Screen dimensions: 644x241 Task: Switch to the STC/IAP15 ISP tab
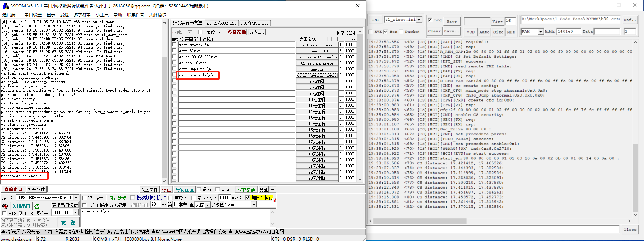[x=255, y=23]
